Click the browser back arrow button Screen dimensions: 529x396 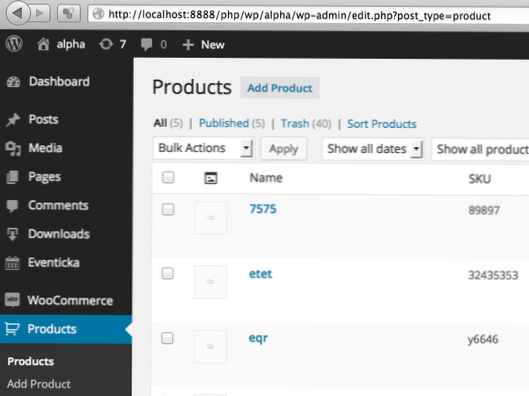[17, 13]
